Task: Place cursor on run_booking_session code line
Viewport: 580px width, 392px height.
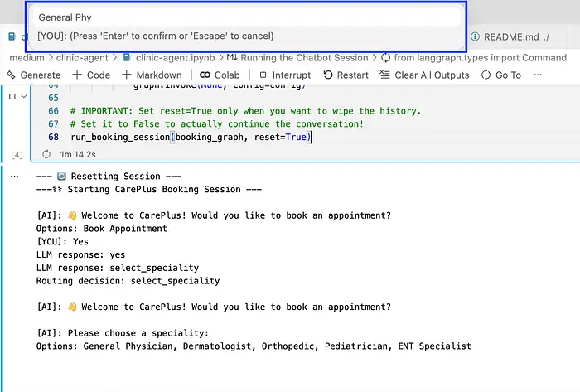Action: [x=191, y=137]
